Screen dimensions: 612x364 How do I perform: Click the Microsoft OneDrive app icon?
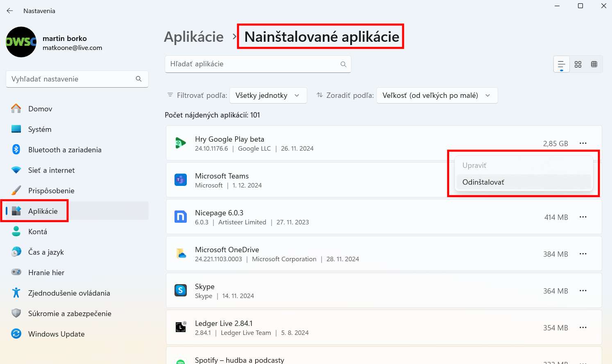[181, 253]
